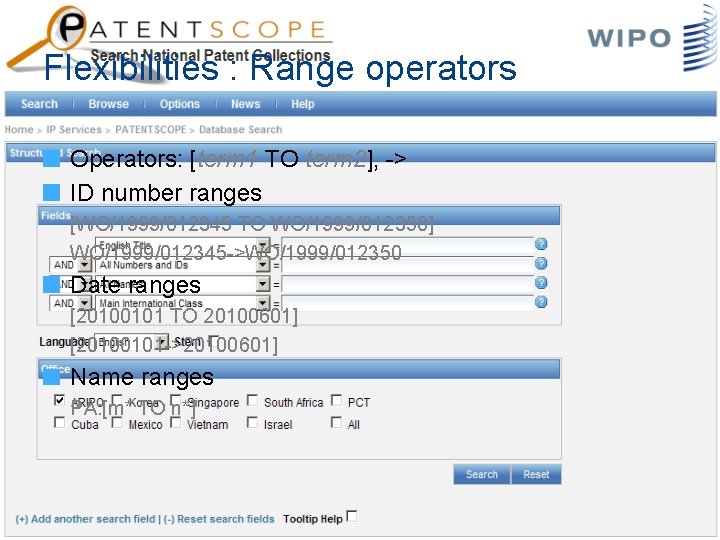720x540 pixels.
Task: Click the help icon beside the All Numbers and IDs field
Action: tap(541, 263)
